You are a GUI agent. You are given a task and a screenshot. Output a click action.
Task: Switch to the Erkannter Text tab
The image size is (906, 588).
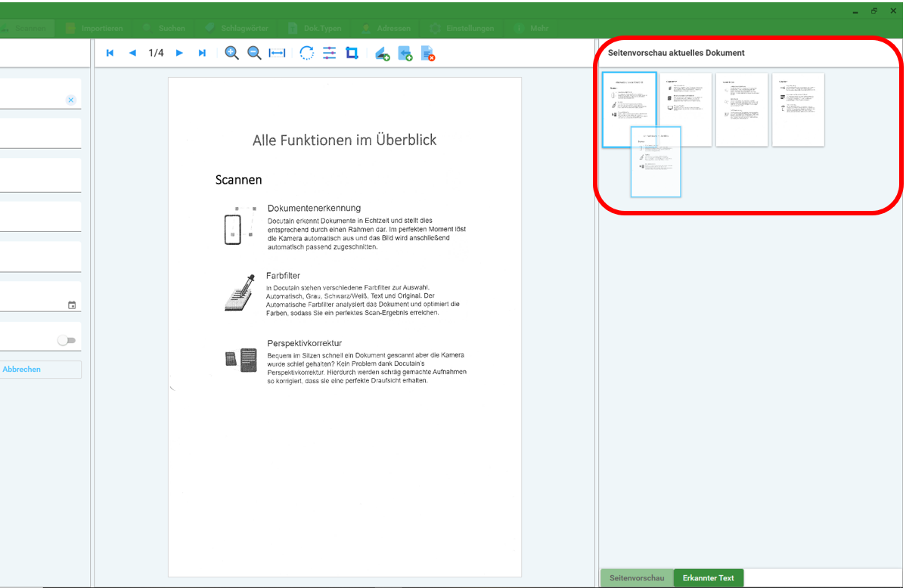pos(709,577)
